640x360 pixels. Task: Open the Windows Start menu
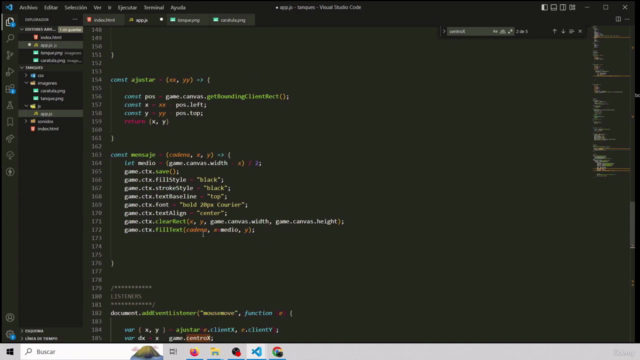tap(10, 351)
